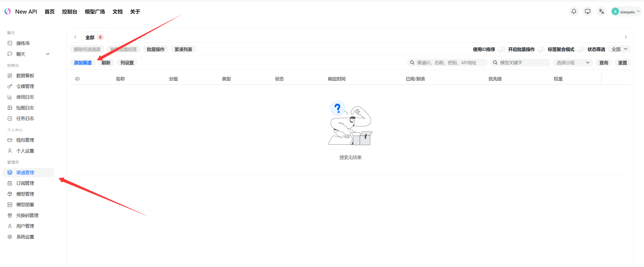Screen dimensions: 644x267
Task: Open 令牌管理 key icon in sidebar
Action: 10,86
